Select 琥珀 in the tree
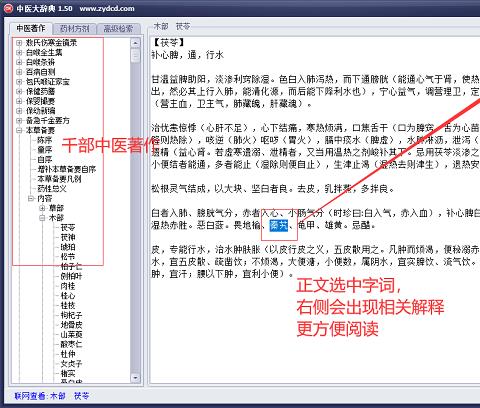480x408 pixels. click(68, 247)
